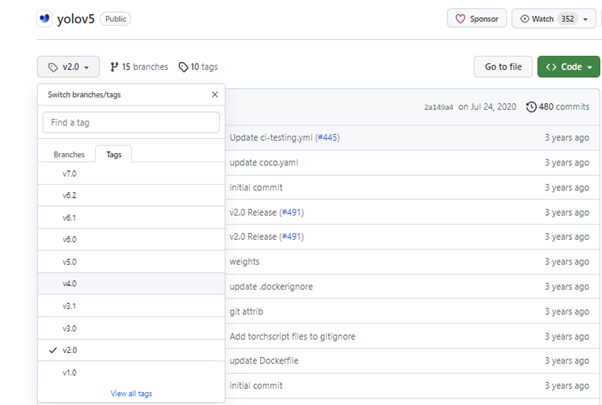Expand the Watch options dropdown arrow
This screenshot has height=405, width=602.
coord(585,19)
